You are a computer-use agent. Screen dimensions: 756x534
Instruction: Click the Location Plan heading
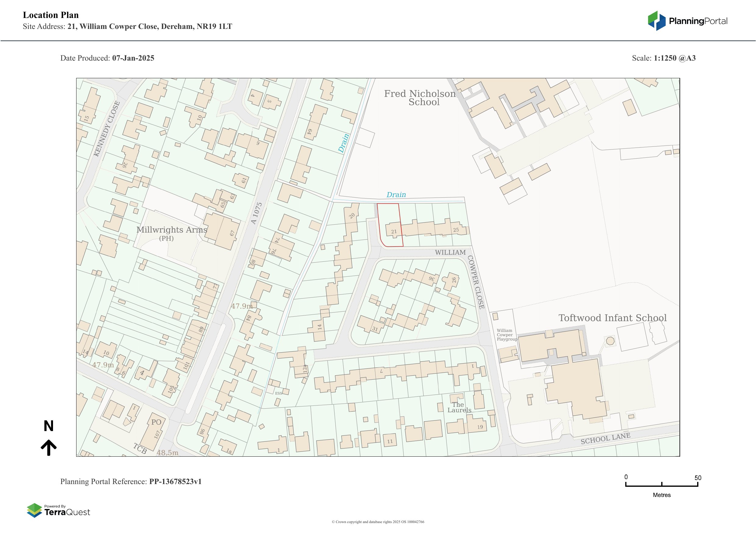tap(51, 15)
